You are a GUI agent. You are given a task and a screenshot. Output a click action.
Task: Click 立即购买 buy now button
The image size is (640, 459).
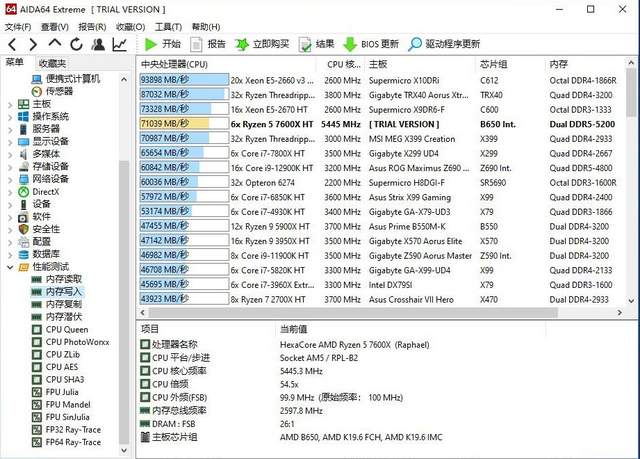[x=262, y=44]
